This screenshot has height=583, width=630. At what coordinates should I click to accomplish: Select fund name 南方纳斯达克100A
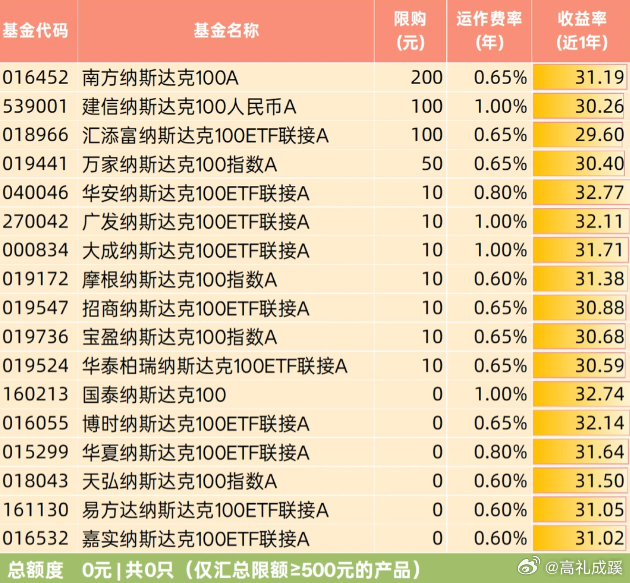tap(160, 78)
